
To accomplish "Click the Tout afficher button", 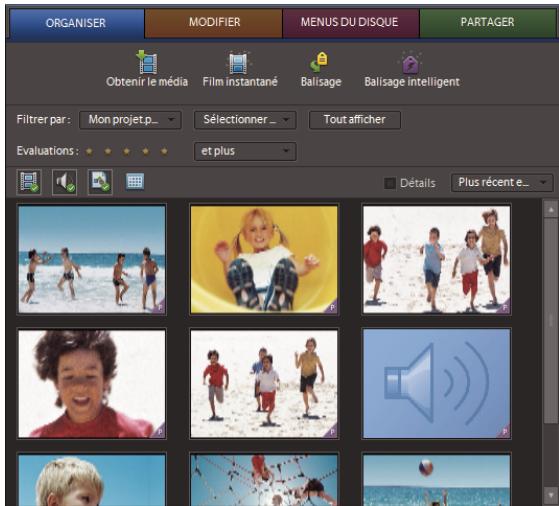I will pos(355,120).
